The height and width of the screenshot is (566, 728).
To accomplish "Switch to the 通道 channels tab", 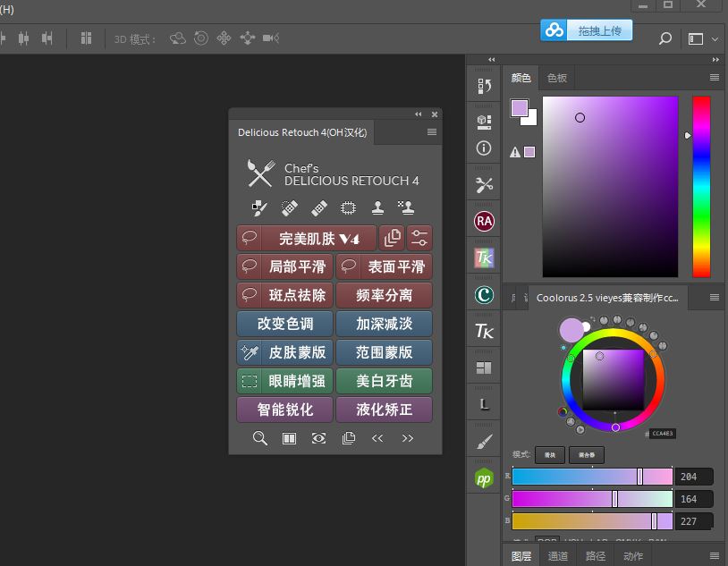I will click(x=557, y=556).
